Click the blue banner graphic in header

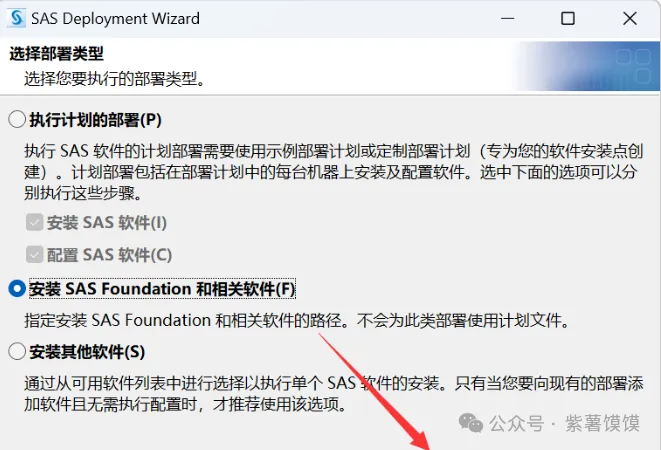[x=588, y=66]
